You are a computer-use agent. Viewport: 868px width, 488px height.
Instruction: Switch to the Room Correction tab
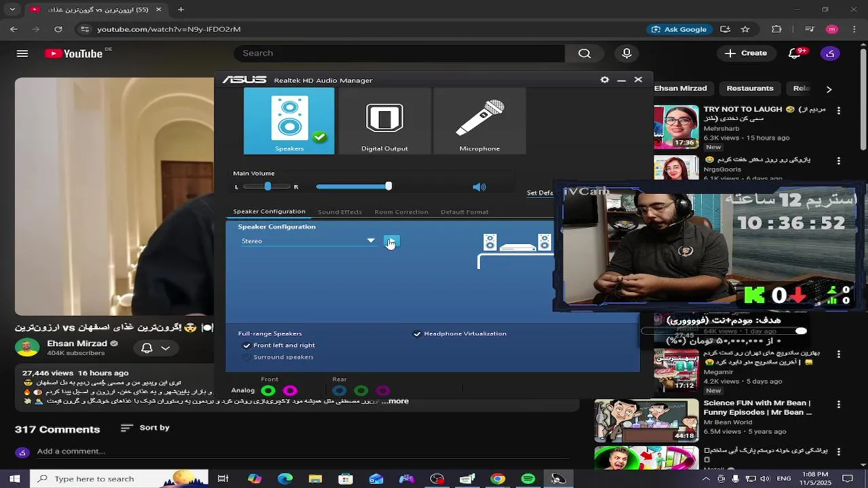coord(401,211)
